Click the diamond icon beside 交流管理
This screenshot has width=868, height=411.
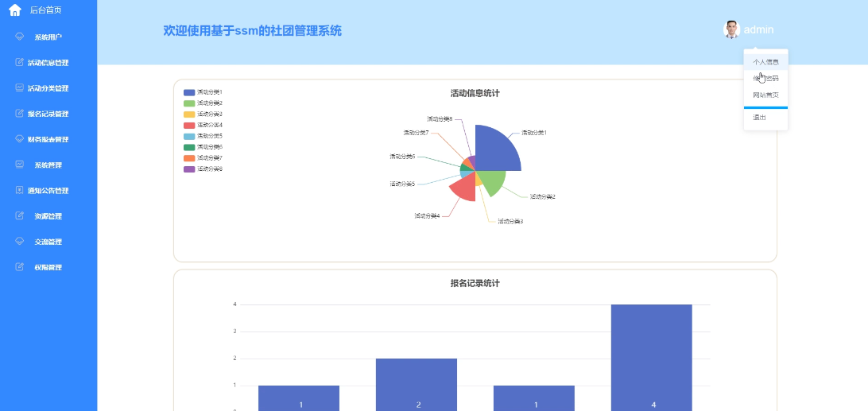click(x=19, y=241)
